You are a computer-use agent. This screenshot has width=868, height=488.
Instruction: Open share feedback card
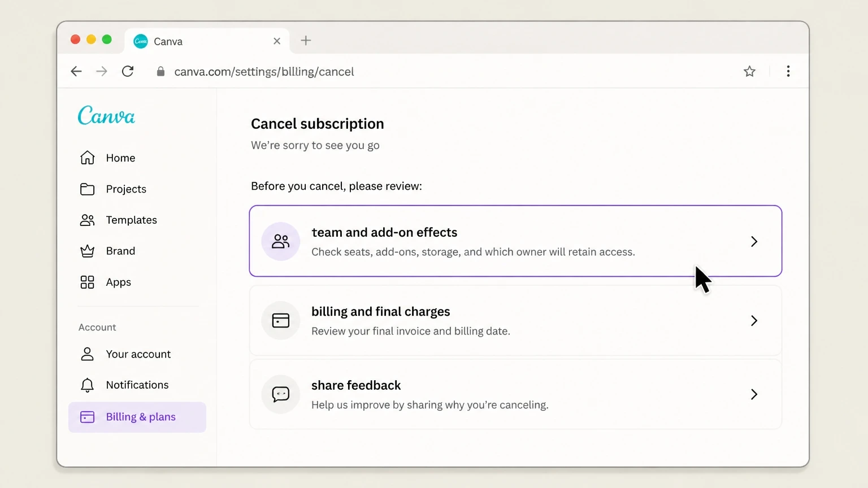point(515,394)
